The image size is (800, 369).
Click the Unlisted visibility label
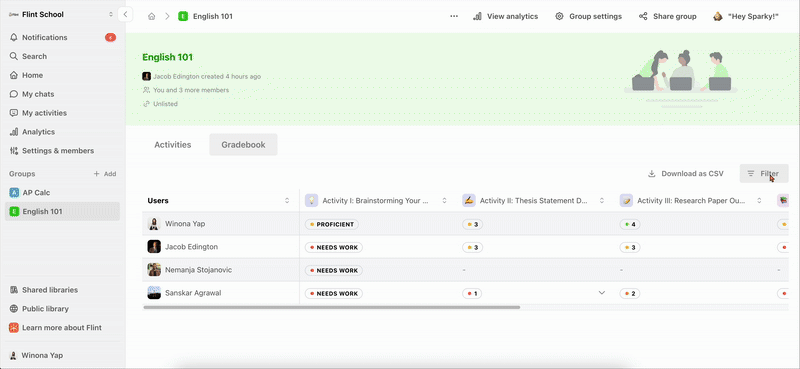pyautogui.click(x=165, y=104)
